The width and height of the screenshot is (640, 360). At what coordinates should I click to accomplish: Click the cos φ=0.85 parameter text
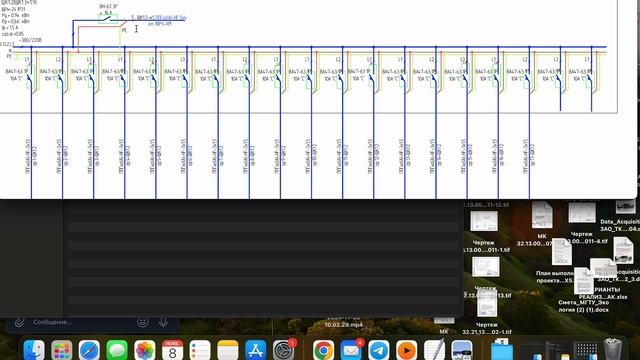(13, 34)
